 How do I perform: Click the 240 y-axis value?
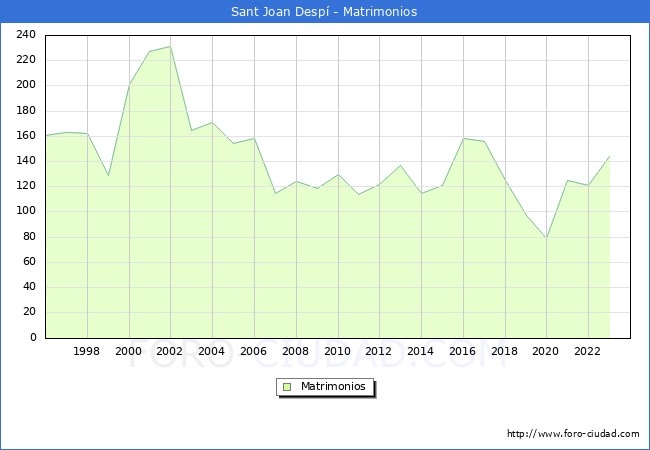[x=26, y=34]
